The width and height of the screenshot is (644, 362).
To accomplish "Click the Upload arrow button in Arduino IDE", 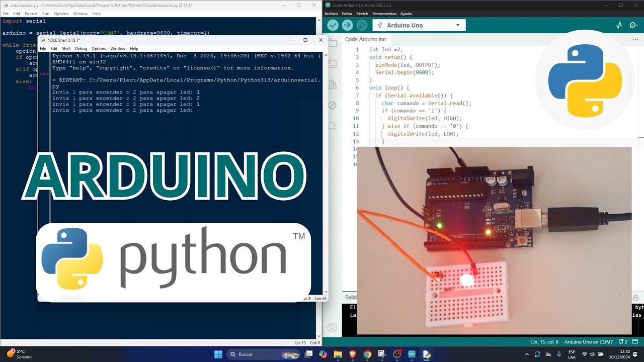I will pos(347,25).
